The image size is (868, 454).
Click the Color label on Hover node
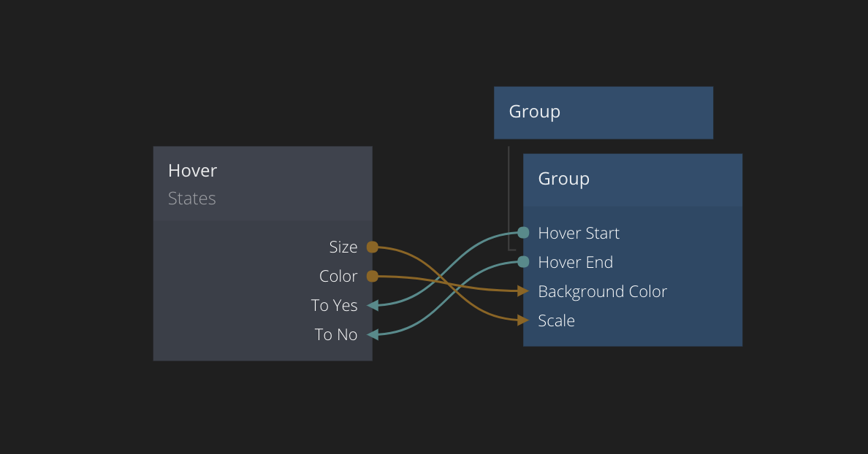[x=338, y=277]
